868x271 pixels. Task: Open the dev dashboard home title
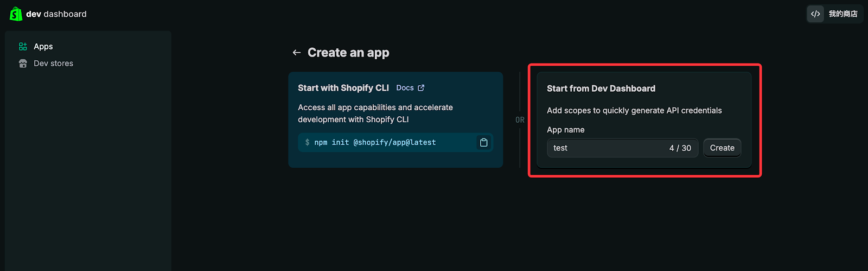click(56, 14)
